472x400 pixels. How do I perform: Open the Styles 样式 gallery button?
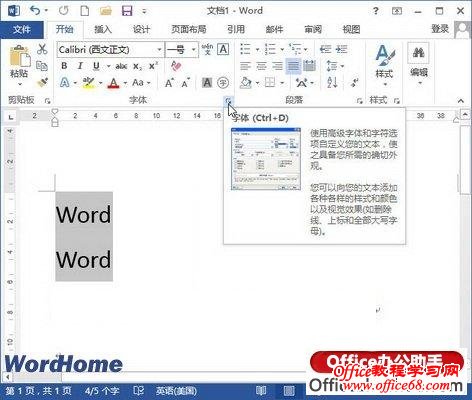384,65
